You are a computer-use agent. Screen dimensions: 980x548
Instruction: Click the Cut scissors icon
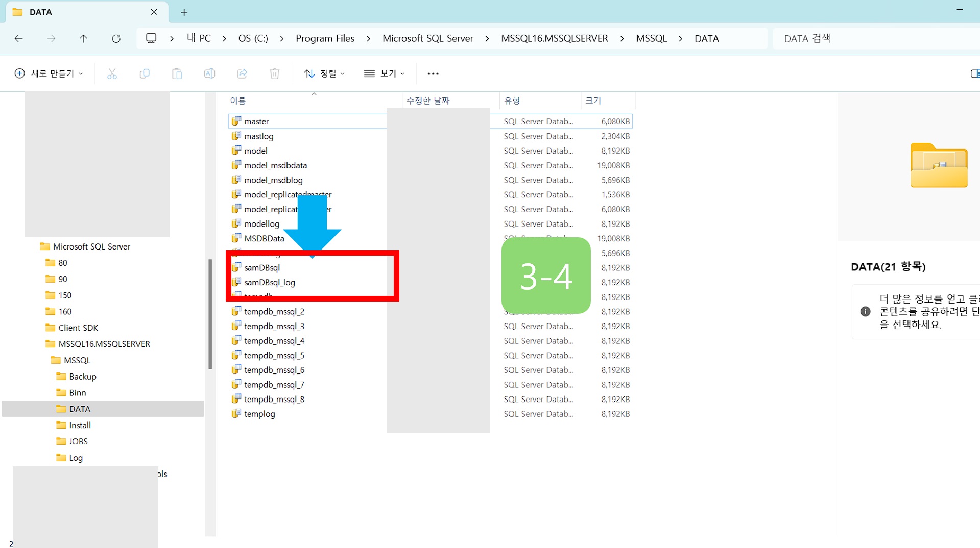click(x=112, y=73)
